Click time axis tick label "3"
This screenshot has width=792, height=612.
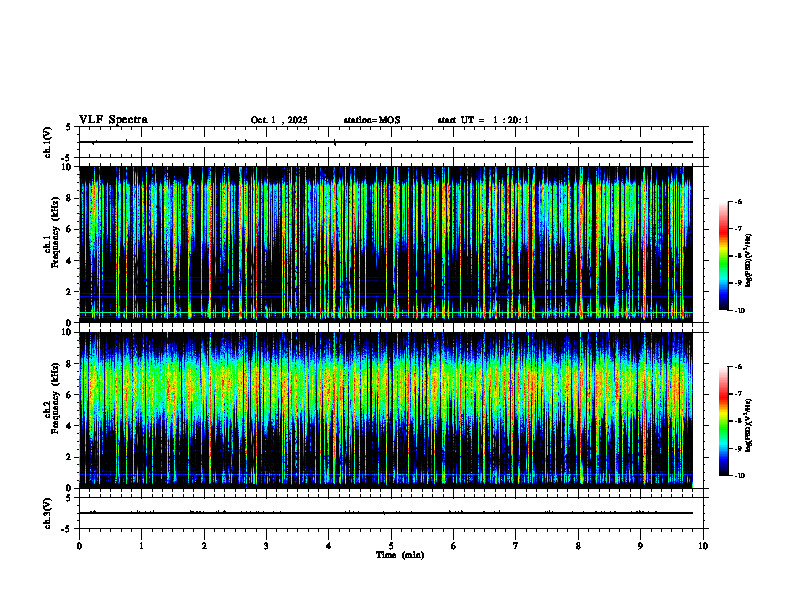[x=266, y=546]
